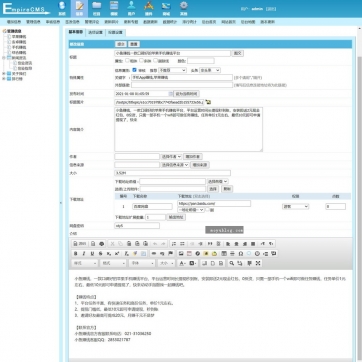Open the 栏目 (Columns) folder icon in header
362x362 pixels.
pos(97,8)
